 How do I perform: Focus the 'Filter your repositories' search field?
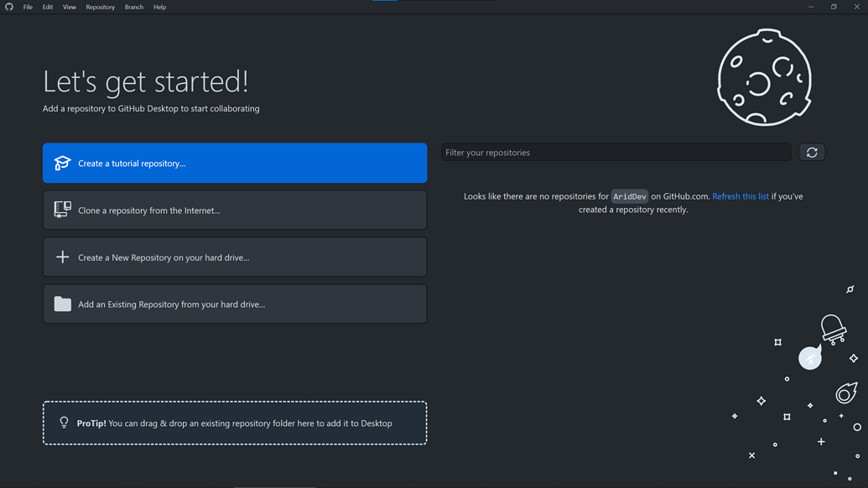(616, 153)
